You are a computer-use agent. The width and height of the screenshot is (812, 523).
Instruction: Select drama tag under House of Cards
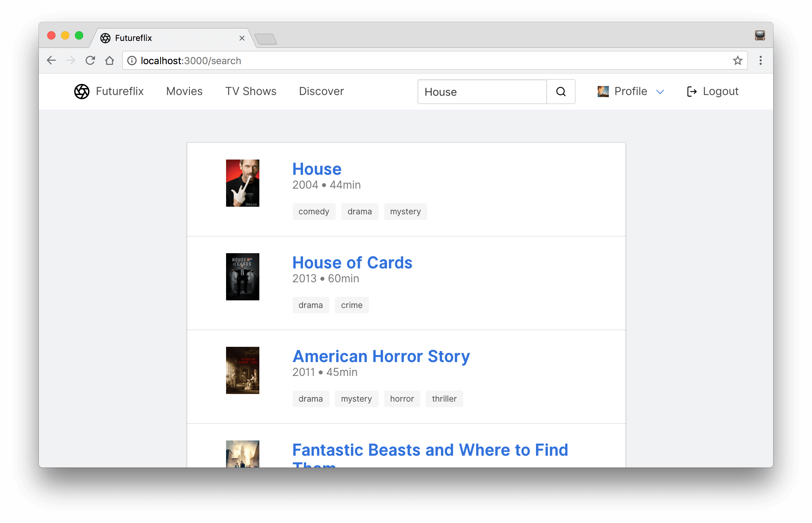pyautogui.click(x=311, y=305)
